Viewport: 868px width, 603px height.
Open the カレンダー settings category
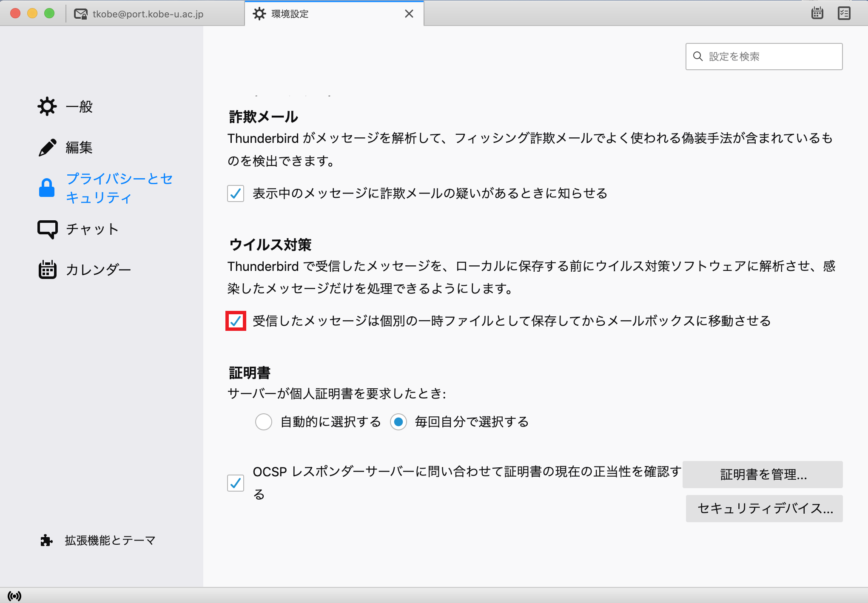tap(85, 270)
